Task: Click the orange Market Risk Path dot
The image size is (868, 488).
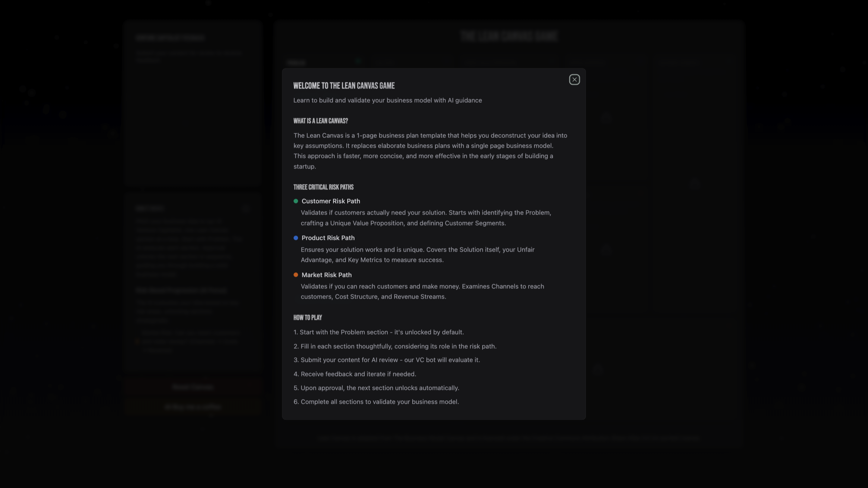Action: click(296, 275)
